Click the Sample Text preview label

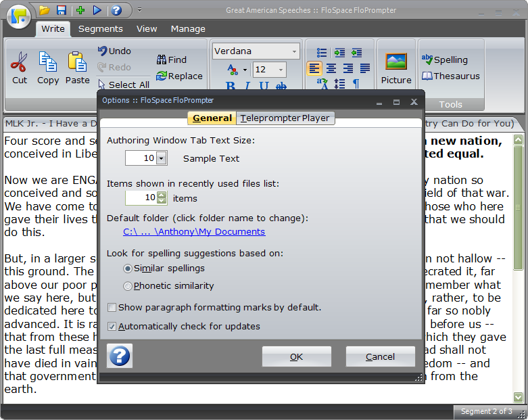pyautogui.click(x=211, y=159)
